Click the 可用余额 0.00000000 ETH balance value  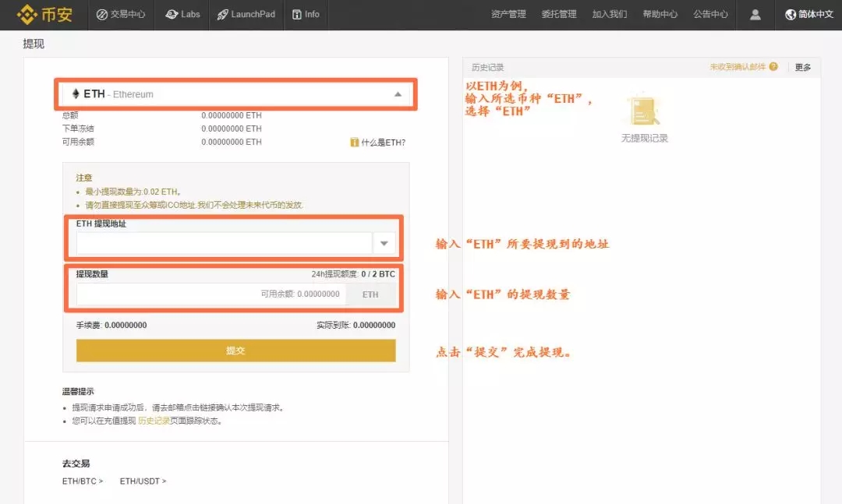click(x=232, y=142)
